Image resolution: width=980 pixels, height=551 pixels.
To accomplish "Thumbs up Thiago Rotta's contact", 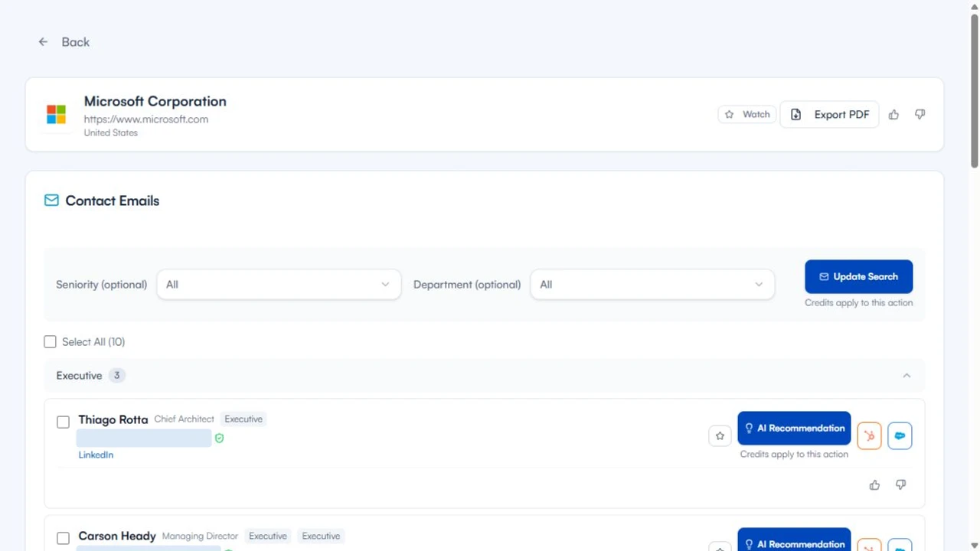I will click(874, 485).
